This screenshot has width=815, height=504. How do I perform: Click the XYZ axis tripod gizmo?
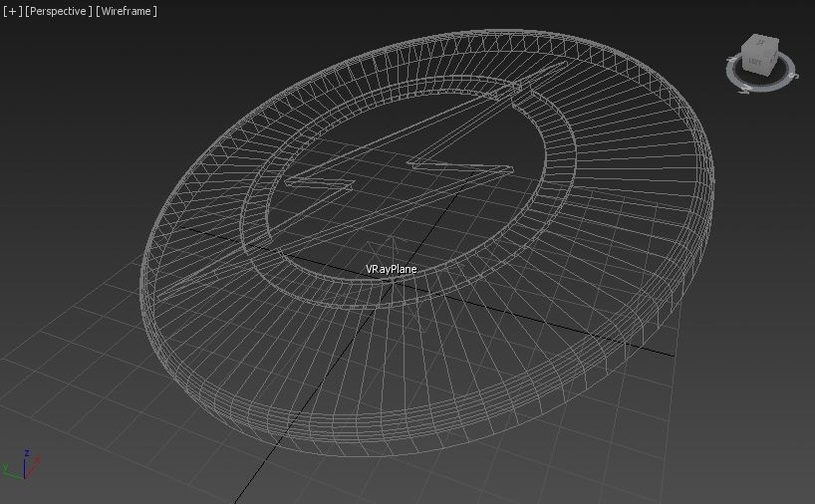[x=21, y=465]
